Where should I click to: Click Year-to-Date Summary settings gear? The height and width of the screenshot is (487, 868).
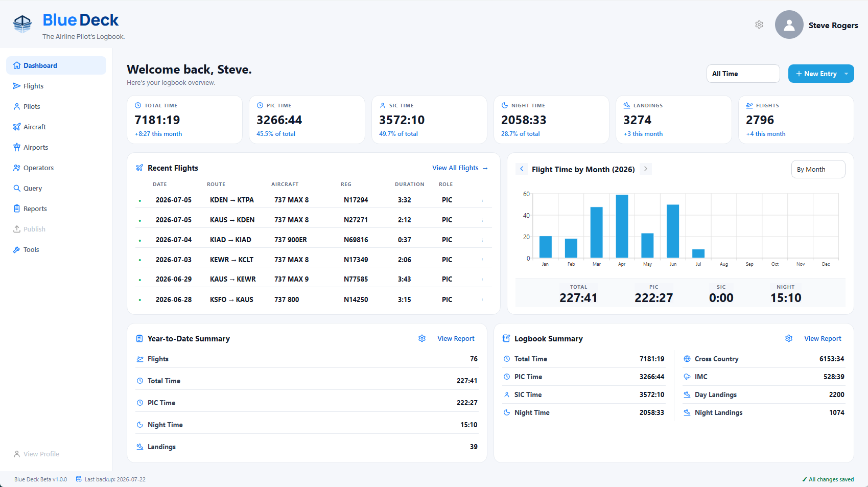coord(422,338)
